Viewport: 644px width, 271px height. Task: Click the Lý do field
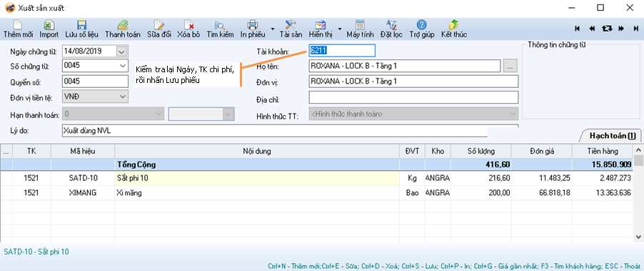tap(274, 131)
